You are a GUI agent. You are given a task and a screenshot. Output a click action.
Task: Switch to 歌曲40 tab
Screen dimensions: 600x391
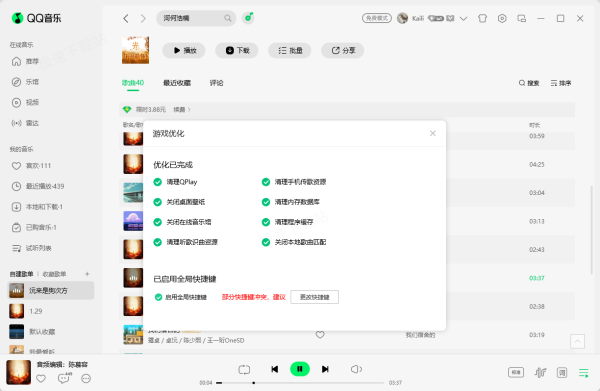[x=133, y=83]
